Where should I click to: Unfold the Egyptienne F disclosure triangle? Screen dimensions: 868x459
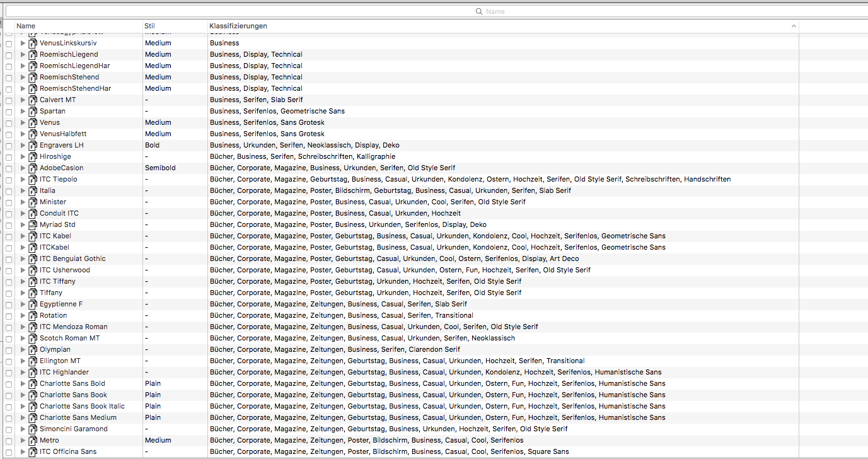click(23, 304)
